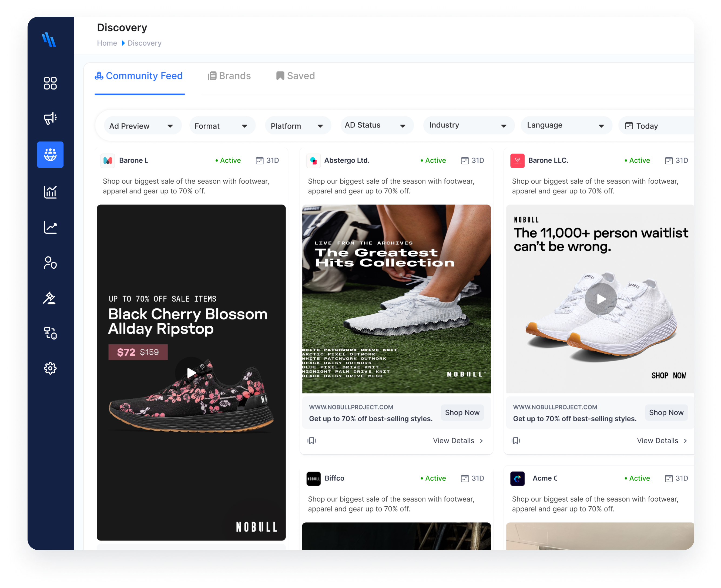Switch to the Community Feed tab

coord(139,76)
